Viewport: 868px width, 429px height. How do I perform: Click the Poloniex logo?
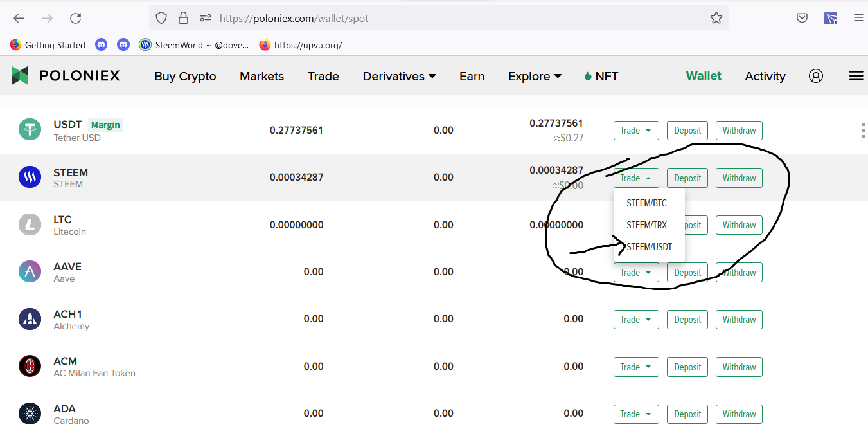pos(66,76)
